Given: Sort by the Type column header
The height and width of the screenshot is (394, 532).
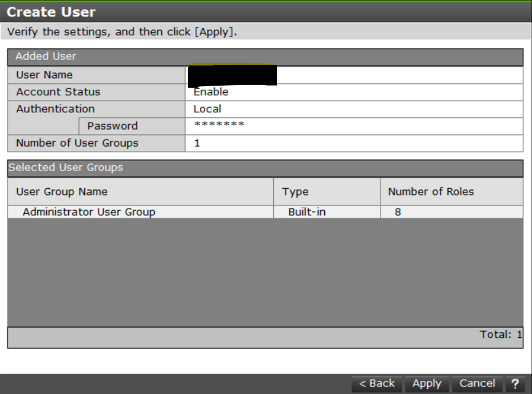Looking at the screenshot, I should click(x=295, y=192).
